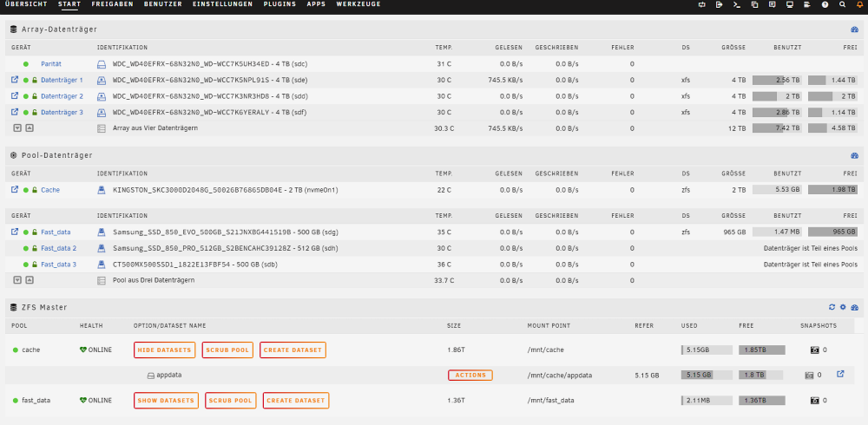This screenshot has width=868, height=425.
Task: Click green status dot of Fast_data 3
Action: [x=25, y=265]
